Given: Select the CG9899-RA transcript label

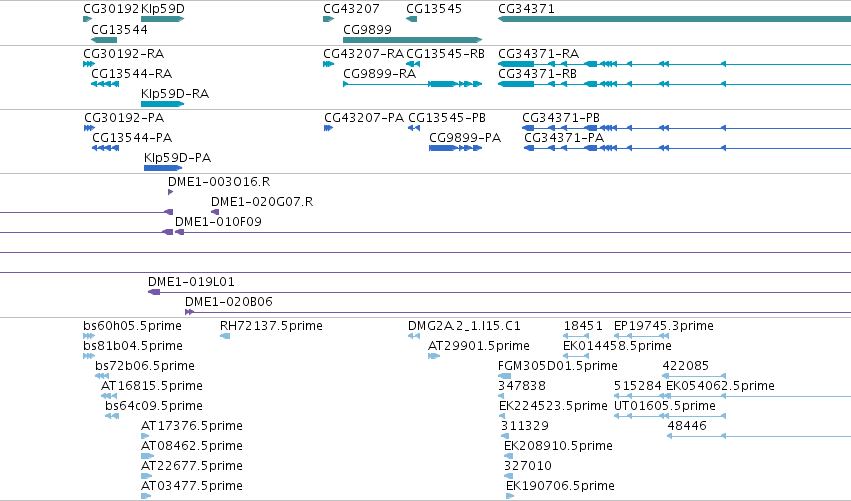Looking at the screenshot, I should tap(379, 74).
